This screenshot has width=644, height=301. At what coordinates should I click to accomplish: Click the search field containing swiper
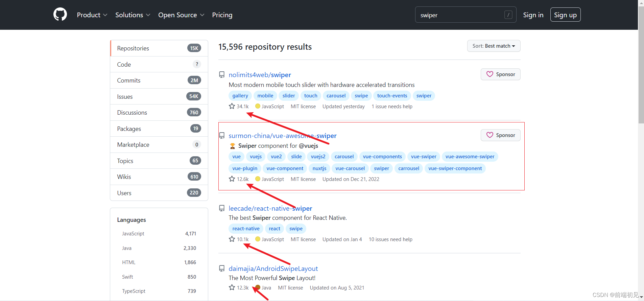click(x=466, y=15)
